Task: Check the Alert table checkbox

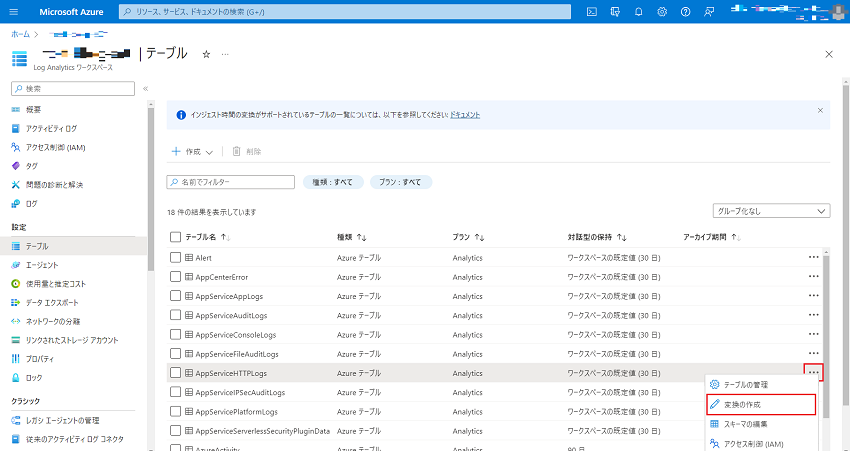Action: point(175,257)
